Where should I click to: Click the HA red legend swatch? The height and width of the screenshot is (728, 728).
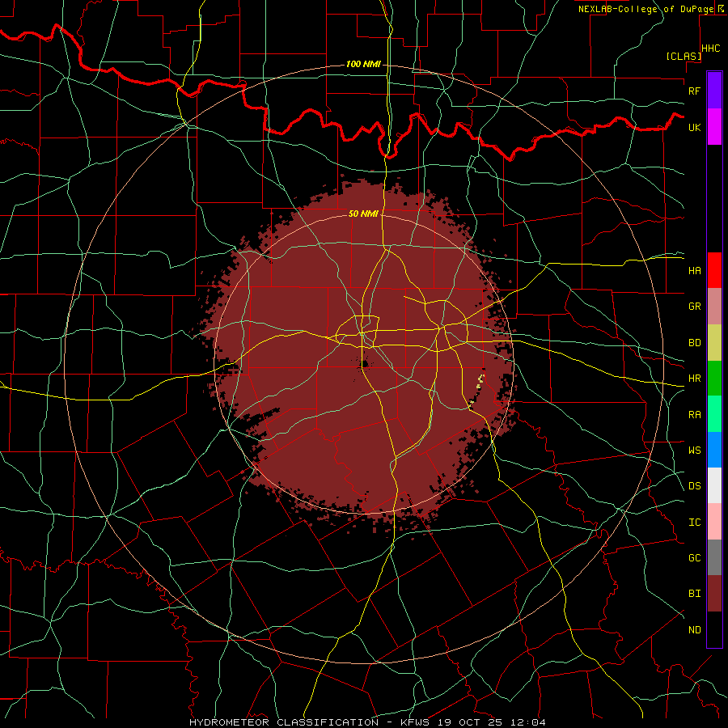(x=714, y=270)
